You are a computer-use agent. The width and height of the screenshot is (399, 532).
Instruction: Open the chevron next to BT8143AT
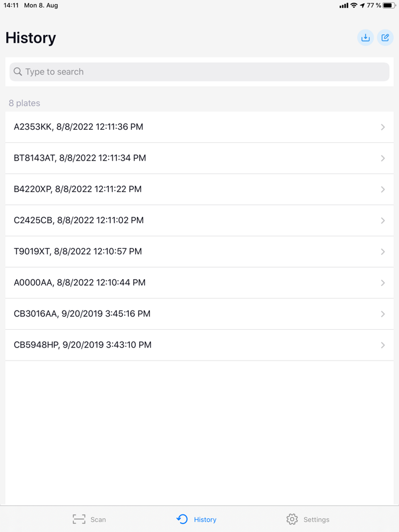[383, 158]
